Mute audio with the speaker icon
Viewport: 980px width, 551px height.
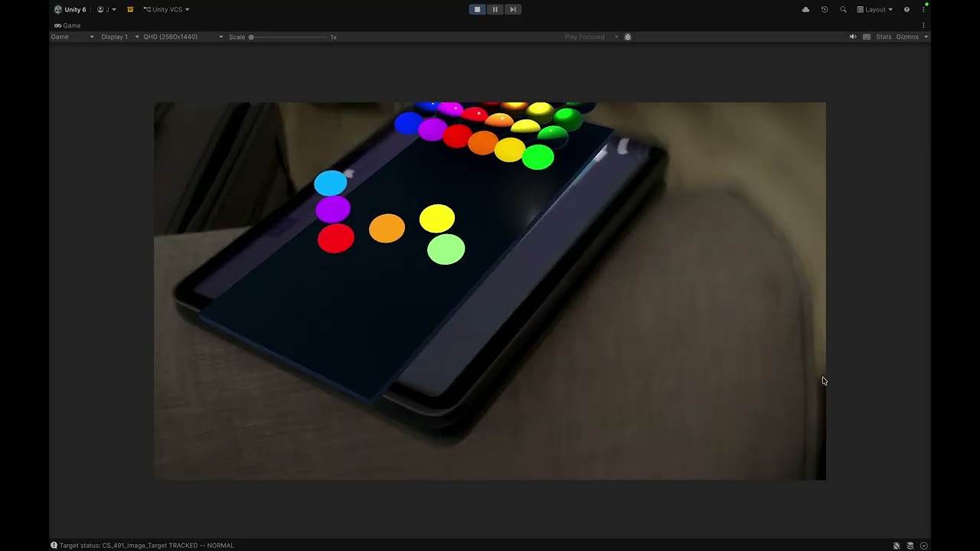click(853, 37)
